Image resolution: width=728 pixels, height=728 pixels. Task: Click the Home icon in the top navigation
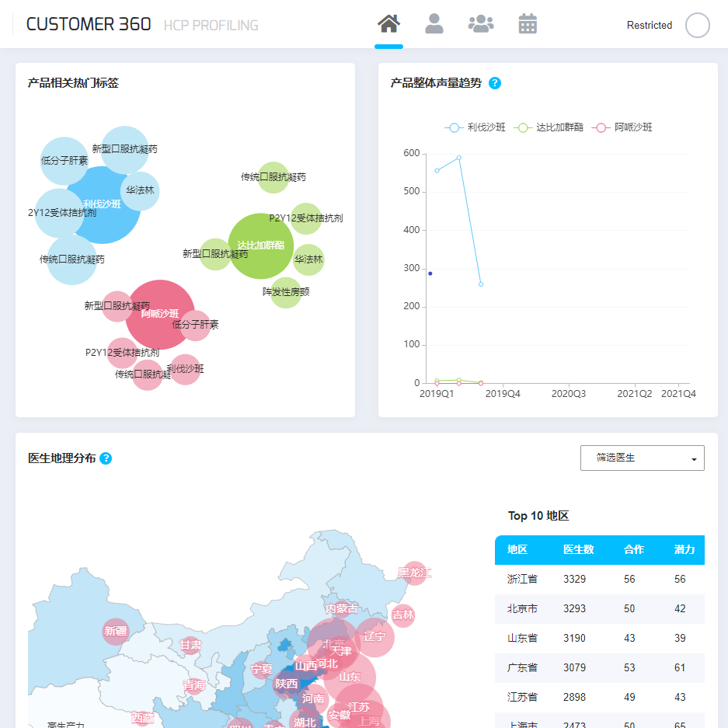(x=388, y=23)
